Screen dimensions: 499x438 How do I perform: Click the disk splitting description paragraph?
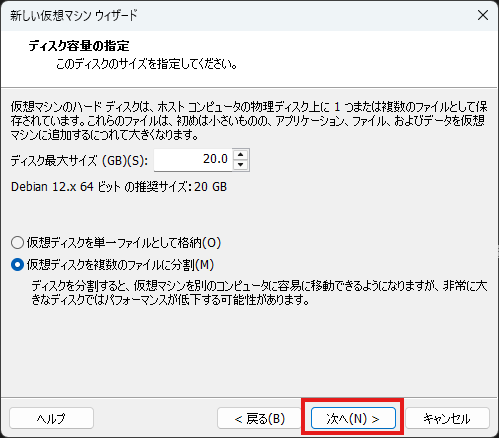pyautogui.click(x=259, y=293)
